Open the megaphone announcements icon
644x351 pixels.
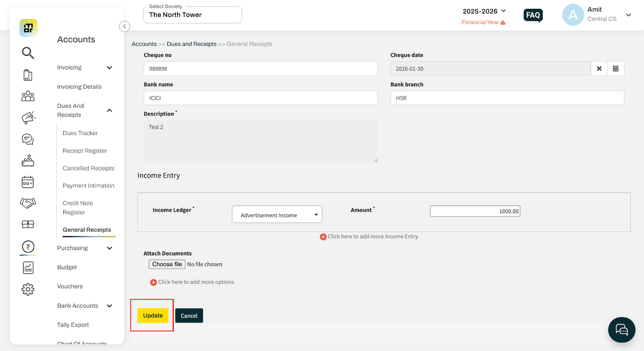point(28,117)
